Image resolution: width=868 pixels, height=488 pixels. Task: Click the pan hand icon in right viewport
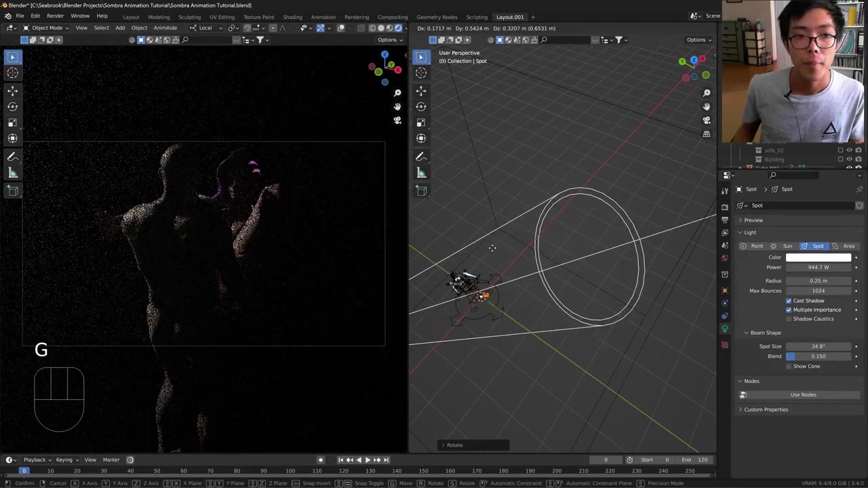click(x=707, y=106)
